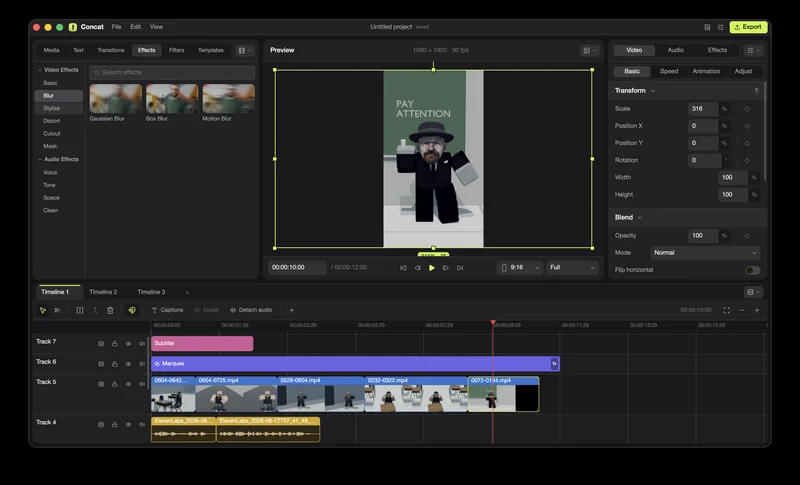Add Scale keyframe diamond
This screenshot has width=800, height=485.
click(747, 109)
